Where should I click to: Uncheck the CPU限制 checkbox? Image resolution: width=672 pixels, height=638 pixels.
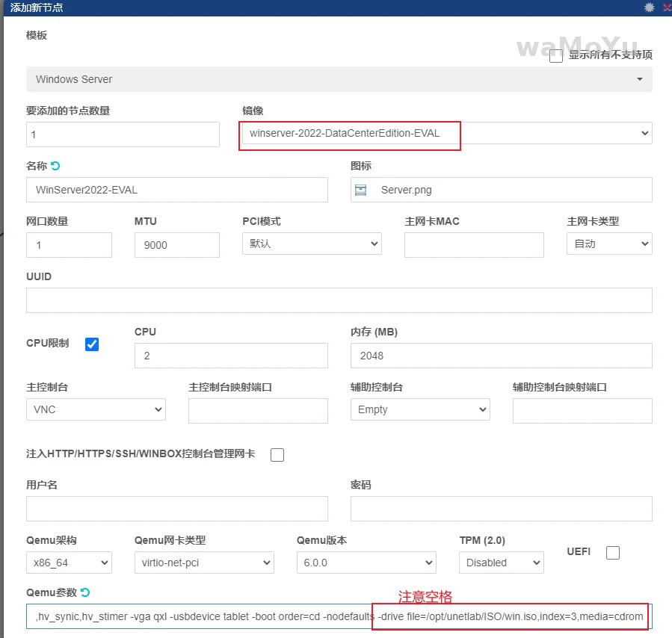(x=92, y=344)
